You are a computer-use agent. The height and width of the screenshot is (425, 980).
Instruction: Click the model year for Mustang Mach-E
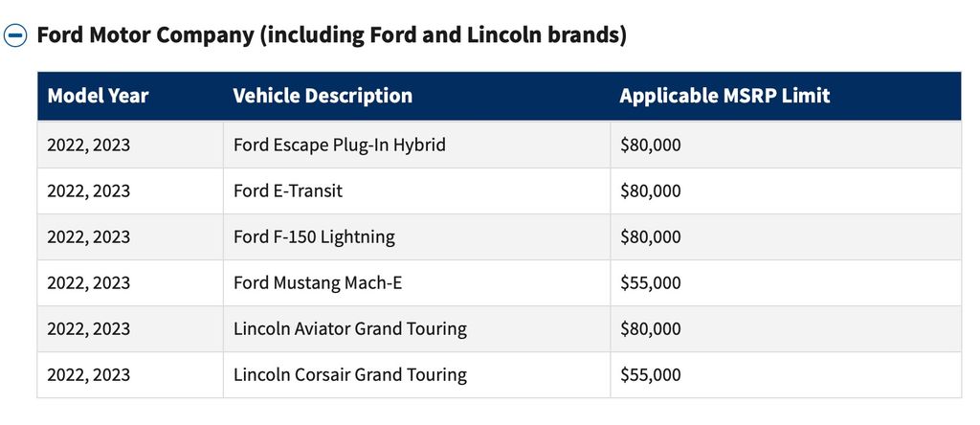pos(89,283)
